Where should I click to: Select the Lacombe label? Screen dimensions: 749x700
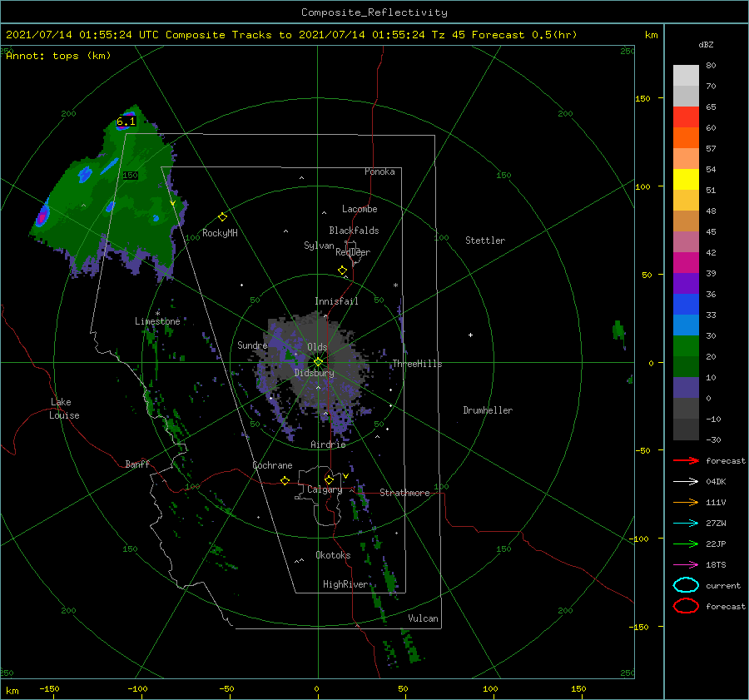click(360, 209)
